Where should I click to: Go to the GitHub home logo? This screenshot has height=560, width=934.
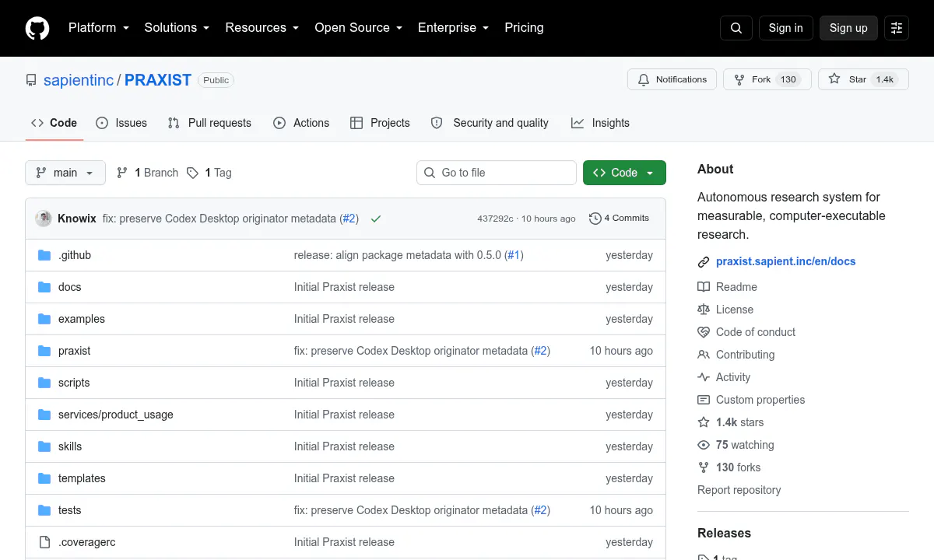tap(37, 28)
